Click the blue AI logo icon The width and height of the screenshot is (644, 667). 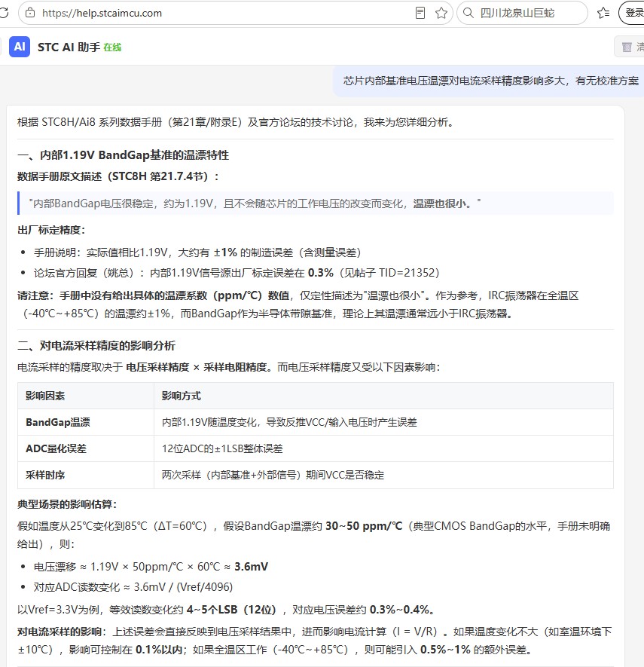[x=20, y=47]
